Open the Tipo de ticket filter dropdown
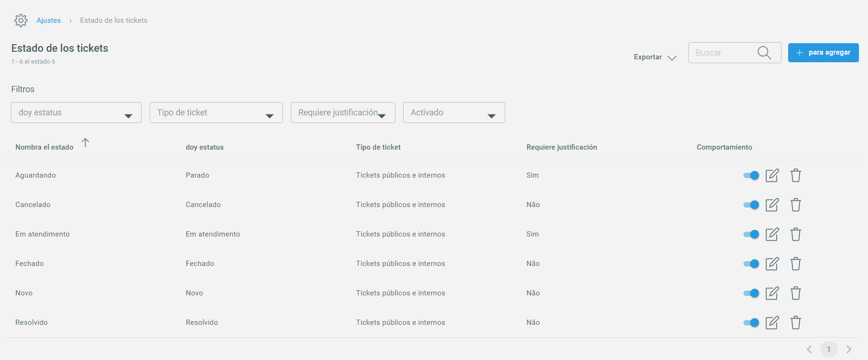 point(216,113)
